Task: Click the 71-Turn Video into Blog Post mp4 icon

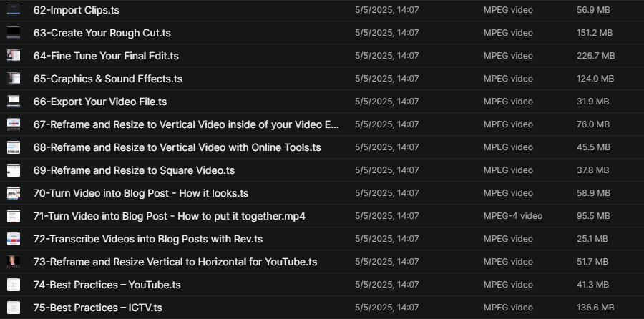Action: [14, 216]
